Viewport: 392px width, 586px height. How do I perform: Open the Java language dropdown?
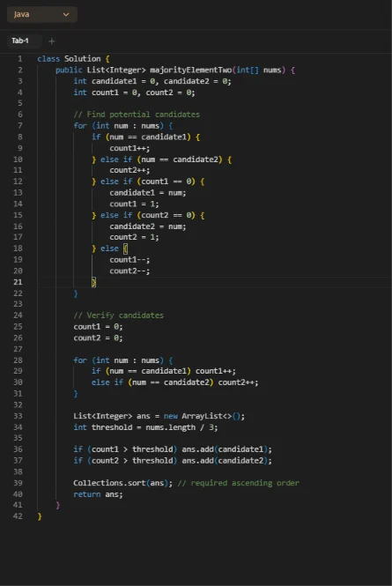click(x=42, y=15)
